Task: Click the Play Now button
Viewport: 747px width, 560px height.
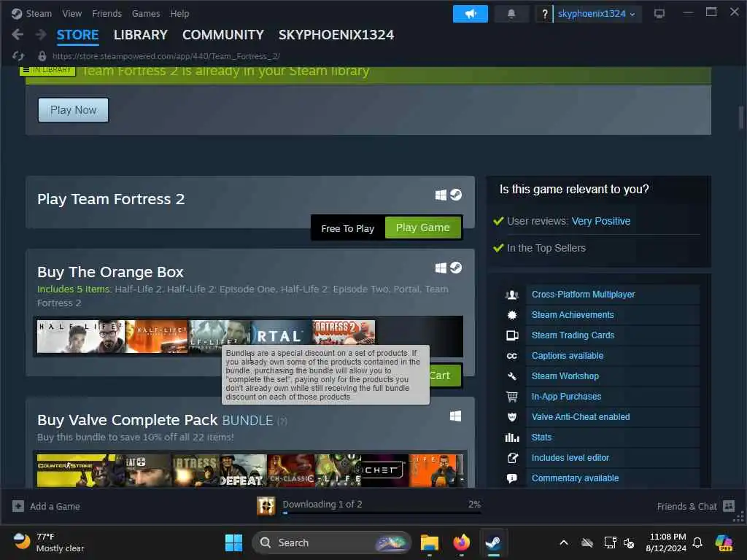Action: tap(74, 110)
